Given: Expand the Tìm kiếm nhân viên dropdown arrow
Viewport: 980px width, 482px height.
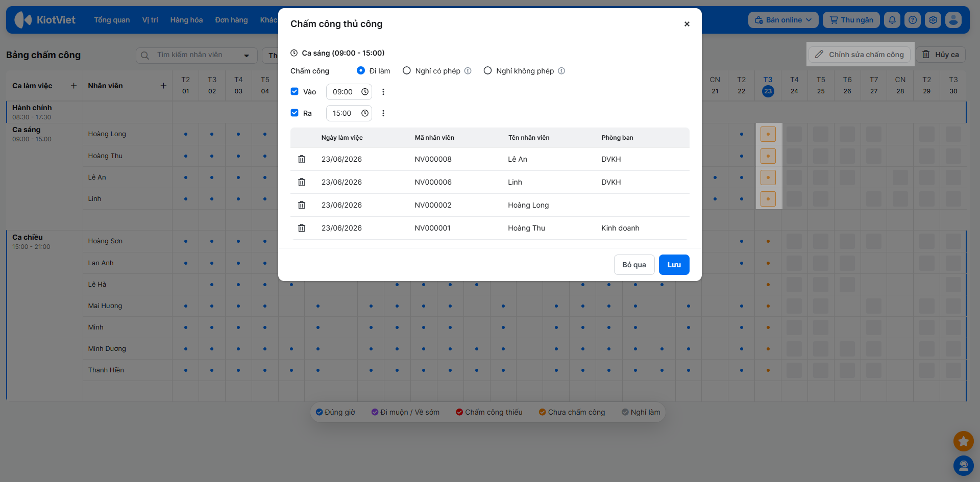Looking at the screenshot, I should coord(247,55).
